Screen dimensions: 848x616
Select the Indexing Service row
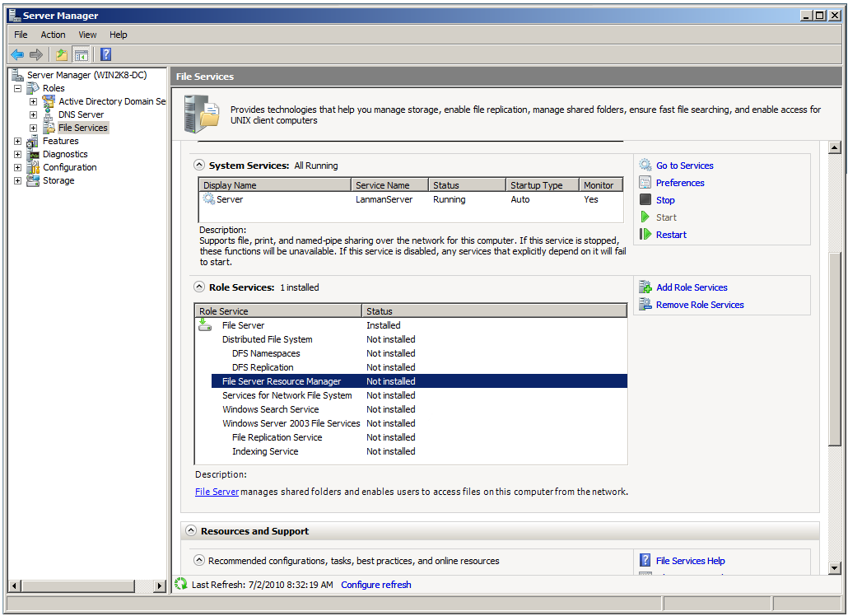(419, 451)
